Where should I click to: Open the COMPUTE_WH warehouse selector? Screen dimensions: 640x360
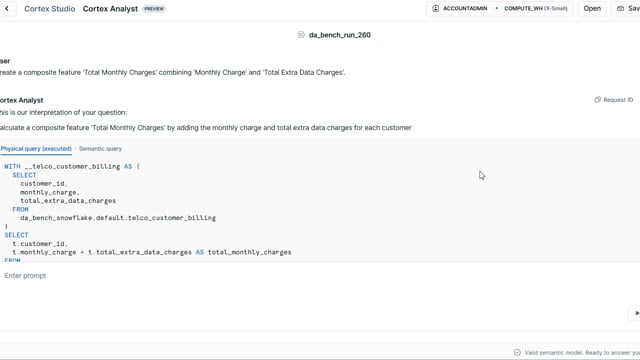pos(536,9)
